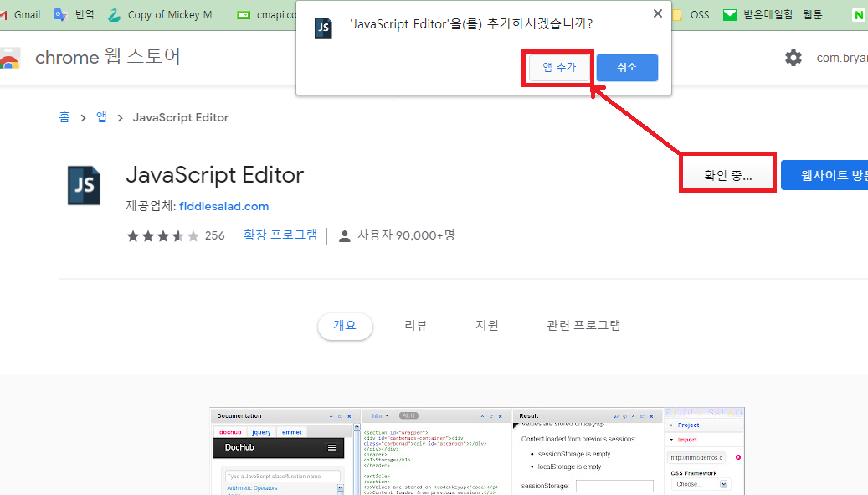Click the user silhouette icon
This screenshot has width=868, height=495.
pos(344,236)
